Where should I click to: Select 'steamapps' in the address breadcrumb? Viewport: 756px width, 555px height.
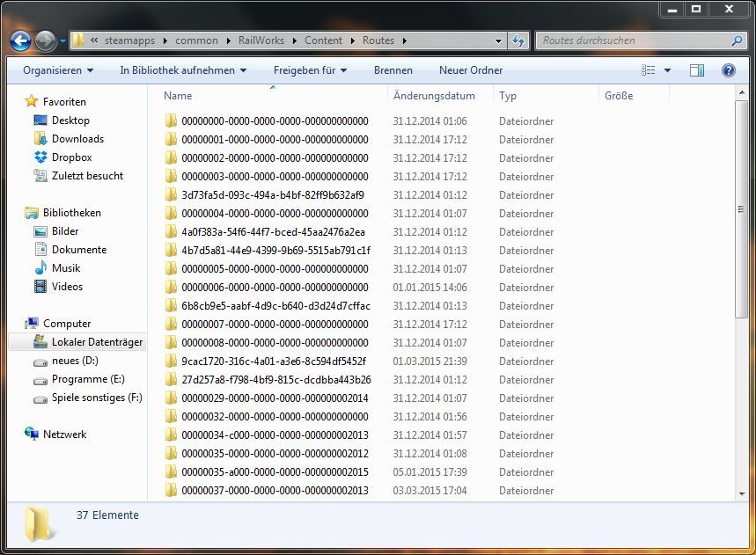(129, 40)
